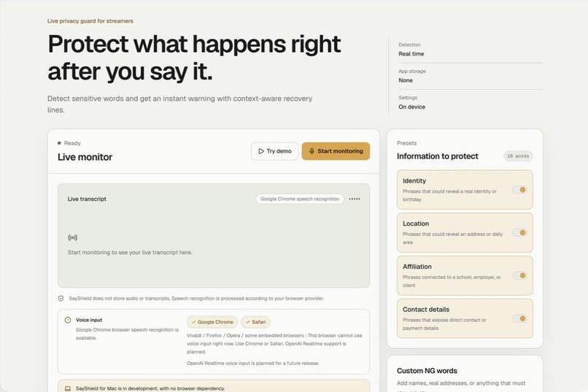Toggle the Identity preset switch
Image resolution: width=588 pixels, height=392 pixels.
520,190
